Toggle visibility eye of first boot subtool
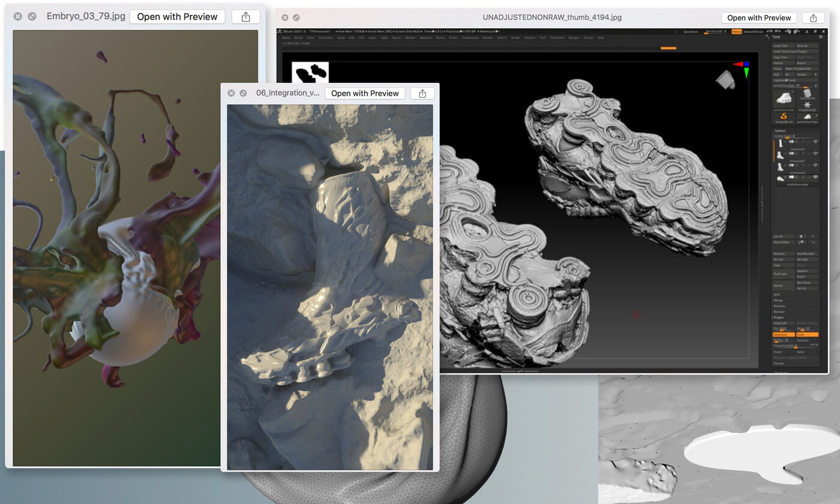 (815, 142)
